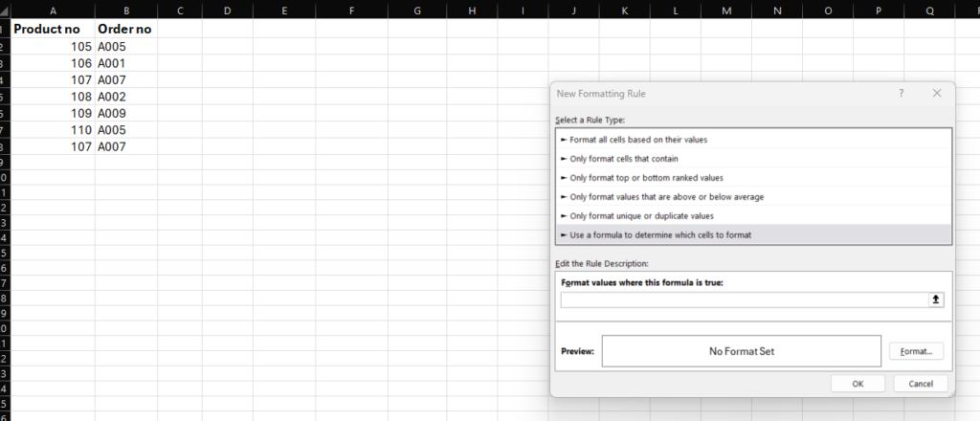
Task: Select column D header
Action: (x=227, y=10)
